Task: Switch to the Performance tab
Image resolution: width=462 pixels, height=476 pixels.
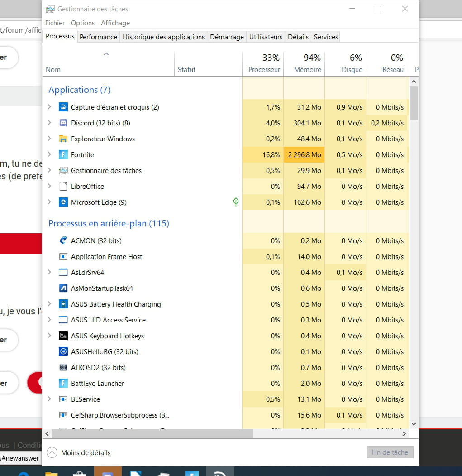Action: point(98,37)
